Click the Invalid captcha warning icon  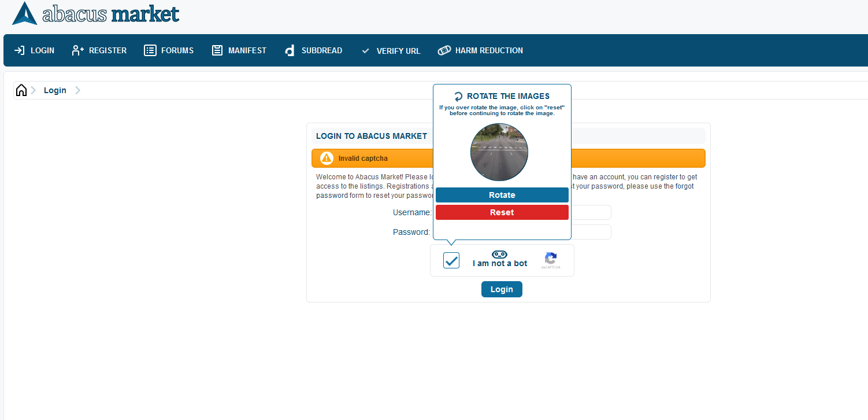tap(327, 158)
